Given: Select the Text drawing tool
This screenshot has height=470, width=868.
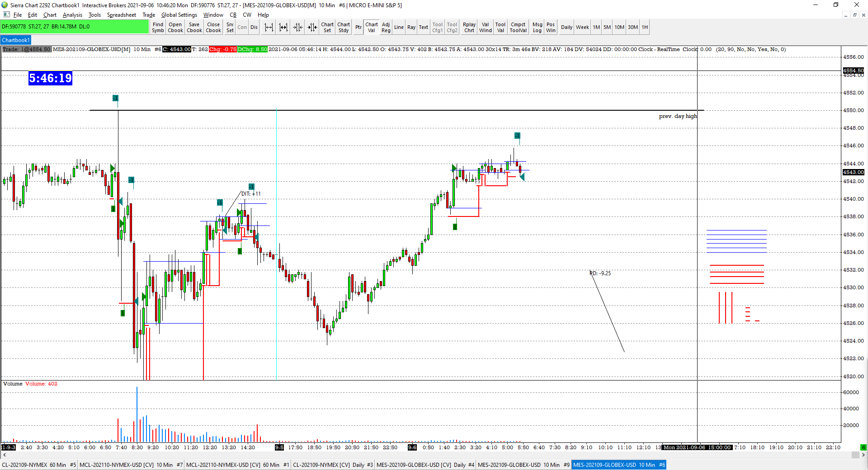Looking at the screenshot, I should pos(423,28).
